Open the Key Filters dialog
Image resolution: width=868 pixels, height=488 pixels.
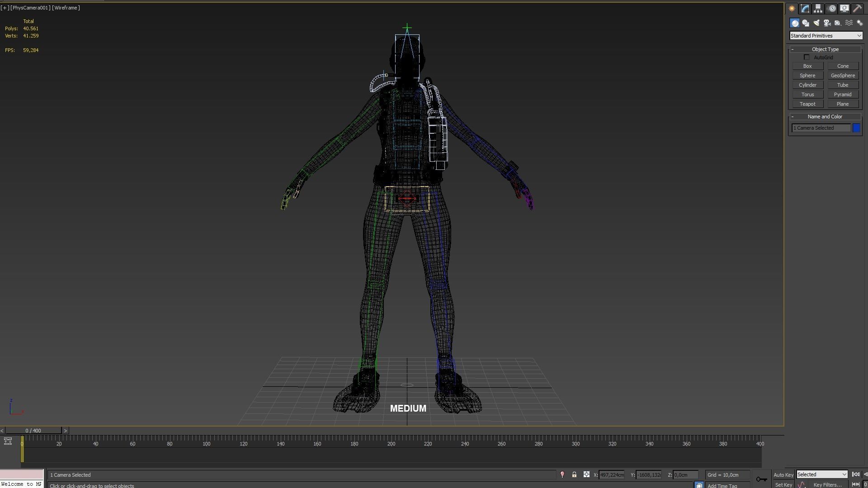(x=827, y=485)
